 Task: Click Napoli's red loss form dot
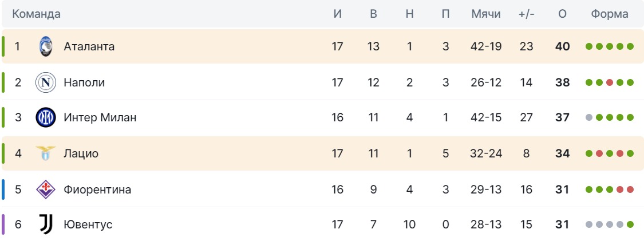tap(610, 82)
